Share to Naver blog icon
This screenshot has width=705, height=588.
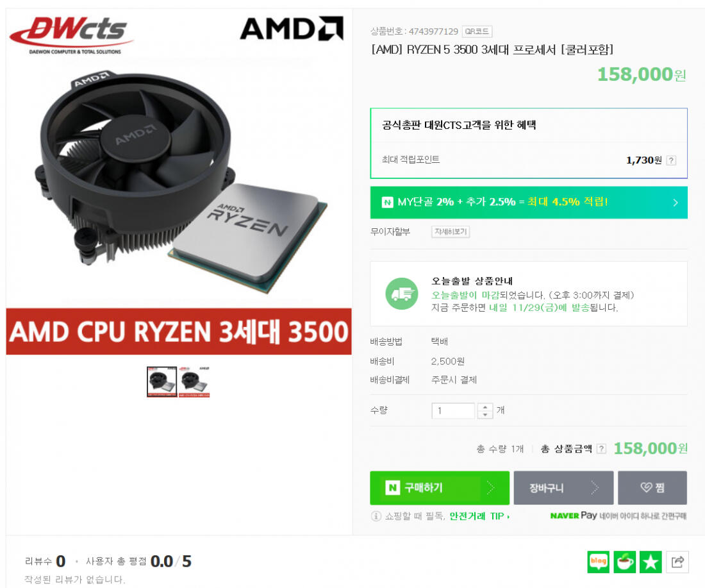click(x=599, y=562)
